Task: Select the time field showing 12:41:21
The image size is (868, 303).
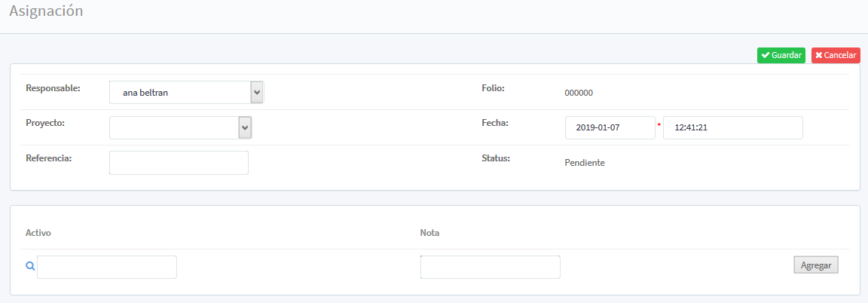Action: click(x=732, y=128)
